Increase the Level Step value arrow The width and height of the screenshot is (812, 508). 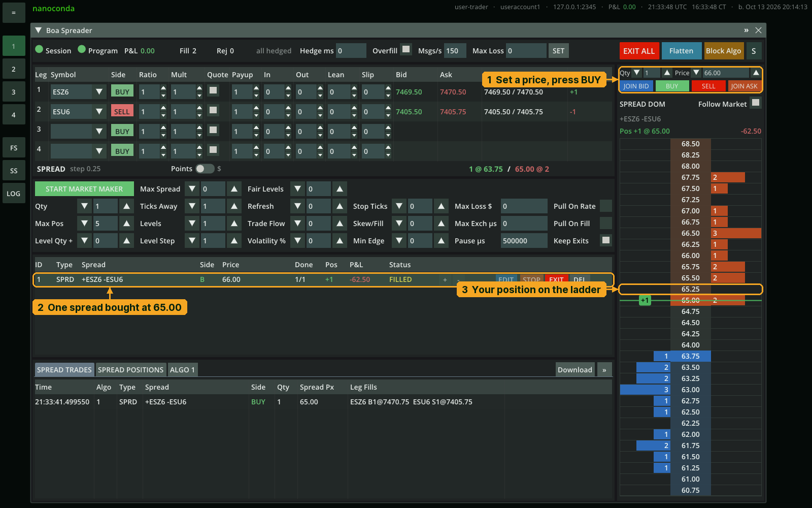pos(234,241)
